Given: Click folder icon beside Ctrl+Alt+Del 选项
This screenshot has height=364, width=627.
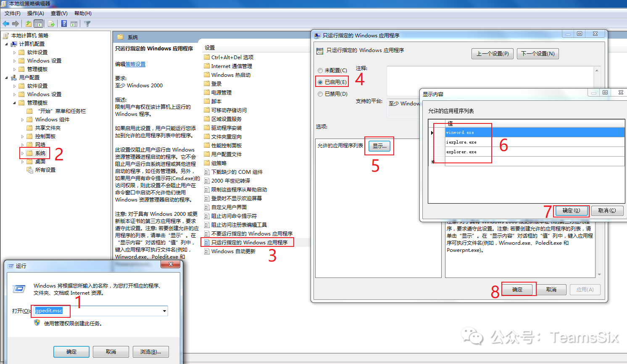Looking at the screenshot, I should point(207,57).
